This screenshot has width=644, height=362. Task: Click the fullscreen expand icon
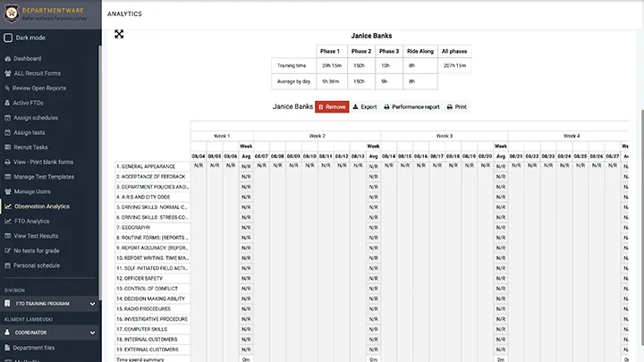(x=119, y=35)
